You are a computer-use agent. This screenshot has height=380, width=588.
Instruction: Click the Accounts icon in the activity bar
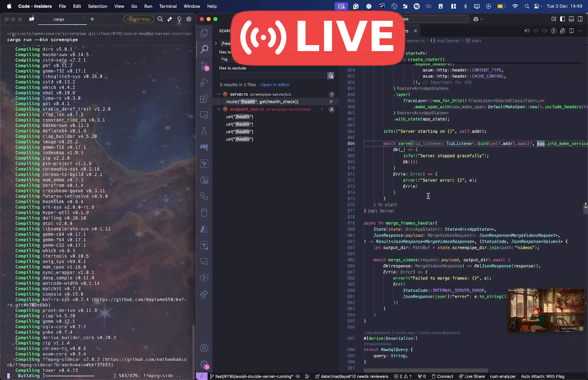(x=204, y=348)
